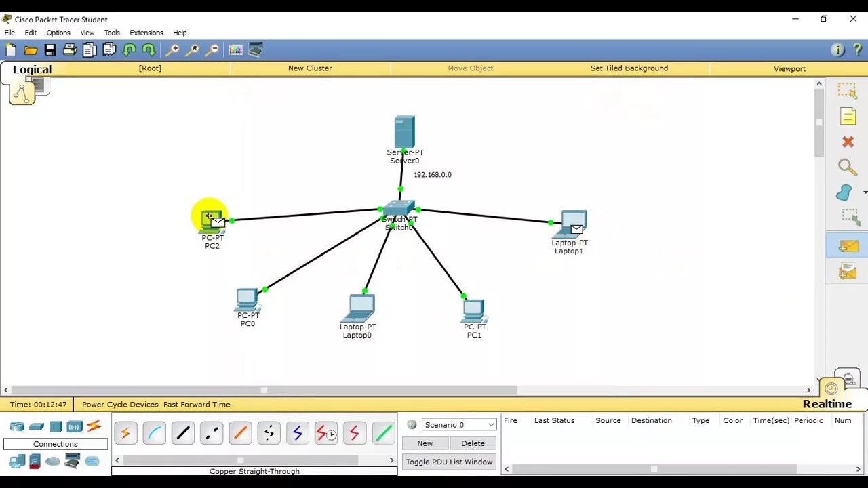Pick the Resize Shape tool
Image resolution: width=868 pixels, height=488 pixels.
[850, 218]
